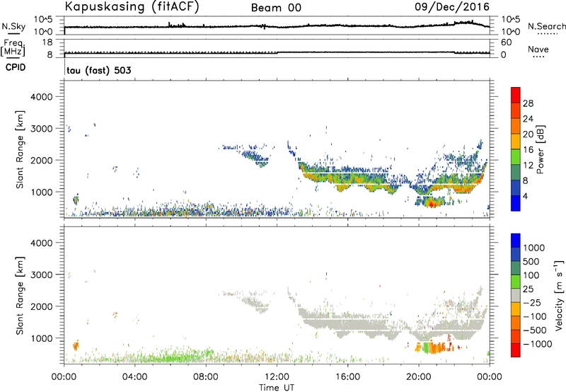566x392 pixels.
Task: Click the '12:00' time tick label
Action: pos(277,377)
